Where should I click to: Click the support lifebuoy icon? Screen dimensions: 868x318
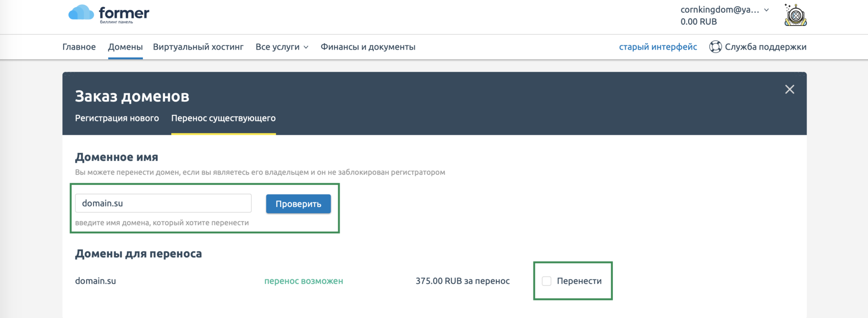click(715, 47)
